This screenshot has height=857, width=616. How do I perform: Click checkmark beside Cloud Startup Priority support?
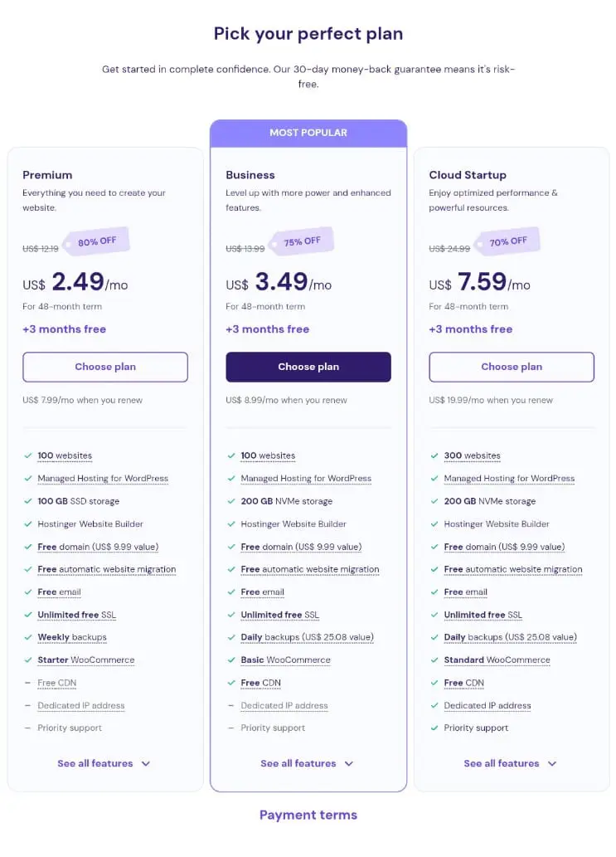[x=434, y=728]
